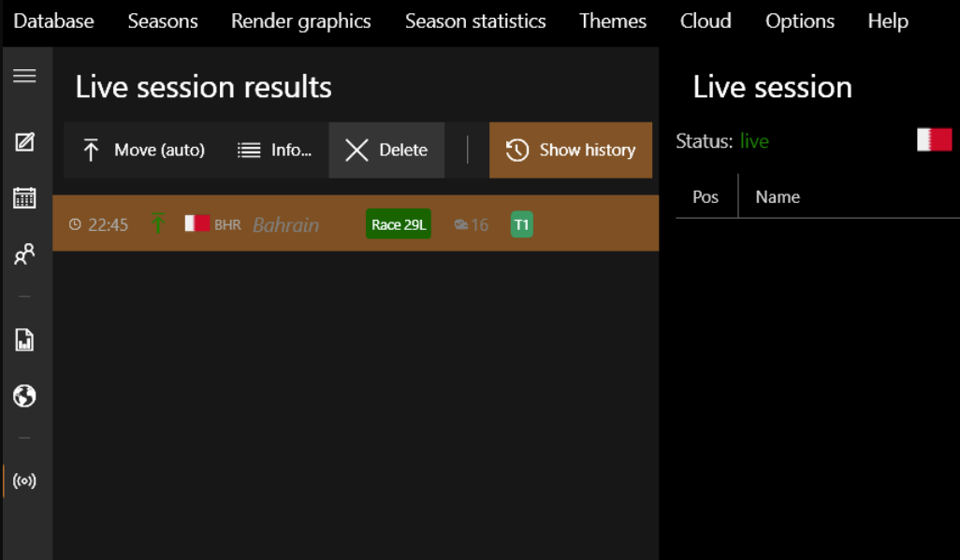The width and height of the screenshot is (960, 560).
Task: Sort by the Pos column header
Action: 705,196
